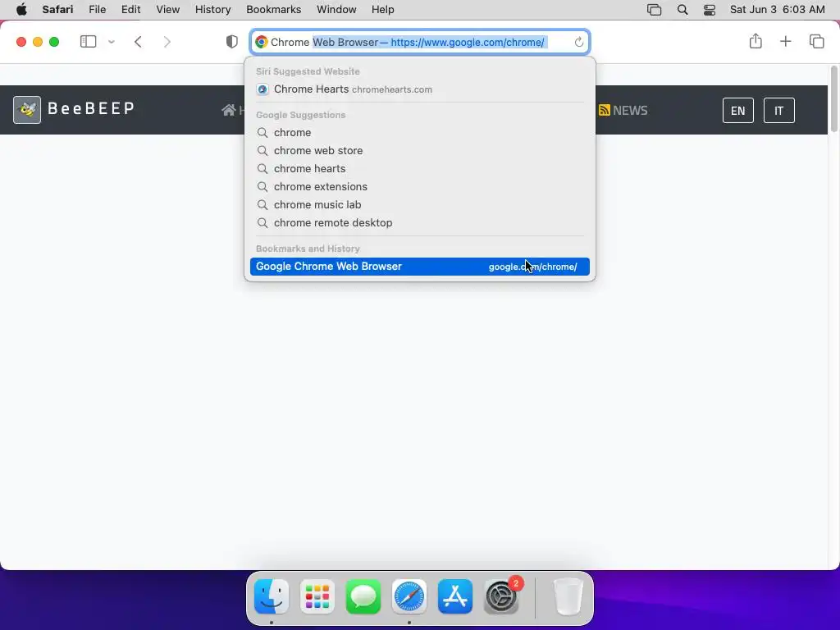This screenshot has width=840, height=630.
Task: Open System Preferences from the Dock
Action: pos(501,596)
